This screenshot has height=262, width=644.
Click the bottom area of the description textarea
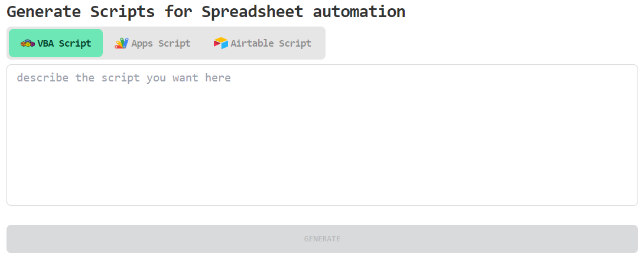click(x=322, y=192)
